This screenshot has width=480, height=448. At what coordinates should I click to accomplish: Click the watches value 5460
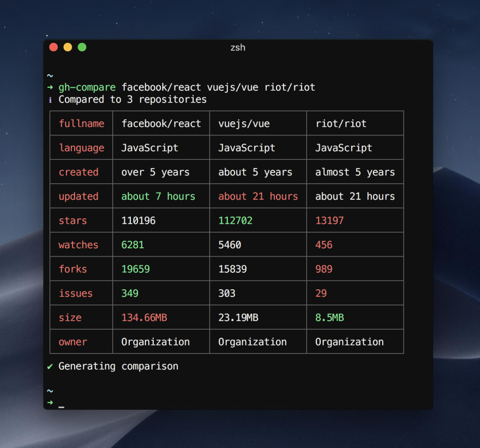(x=230, y=244)
